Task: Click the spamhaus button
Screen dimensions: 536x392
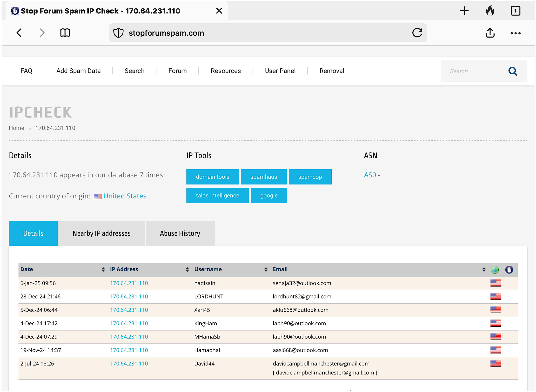Action: (264, 177)
